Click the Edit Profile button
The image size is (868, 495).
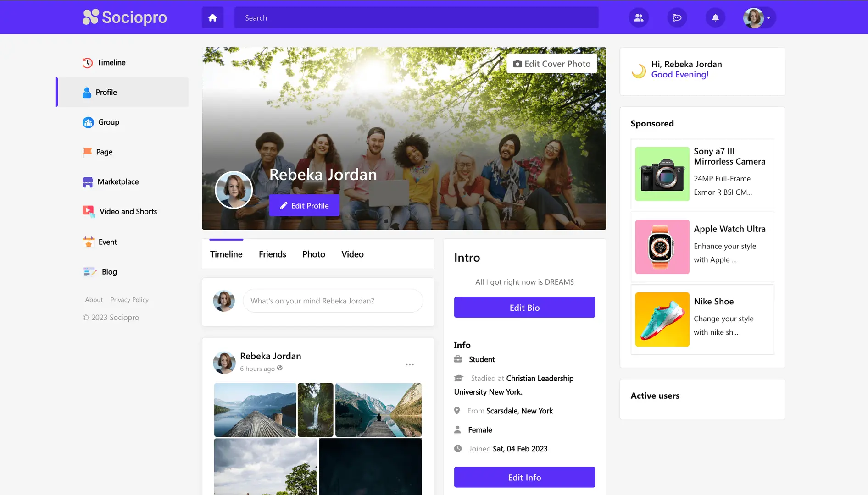coord(304,205)
